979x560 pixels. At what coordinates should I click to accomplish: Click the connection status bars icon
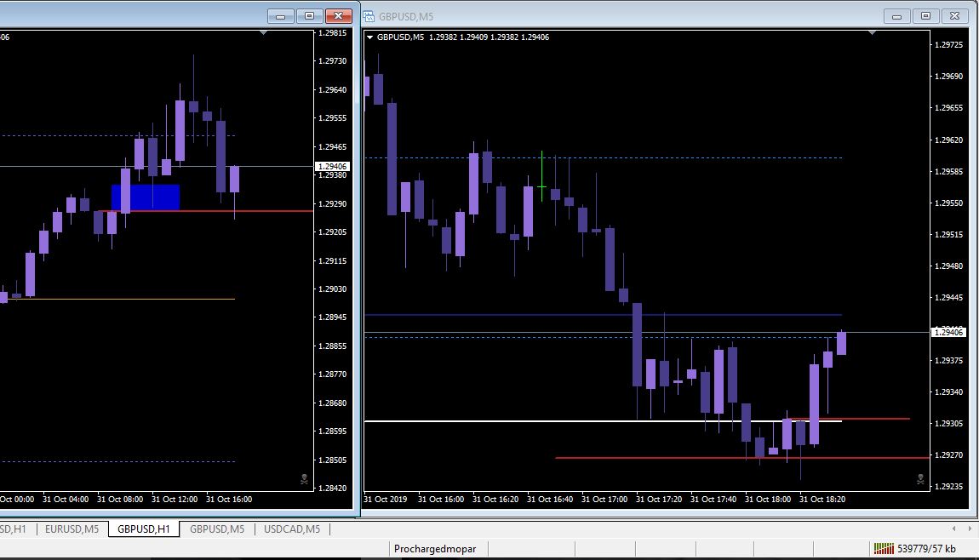point(884,549)
